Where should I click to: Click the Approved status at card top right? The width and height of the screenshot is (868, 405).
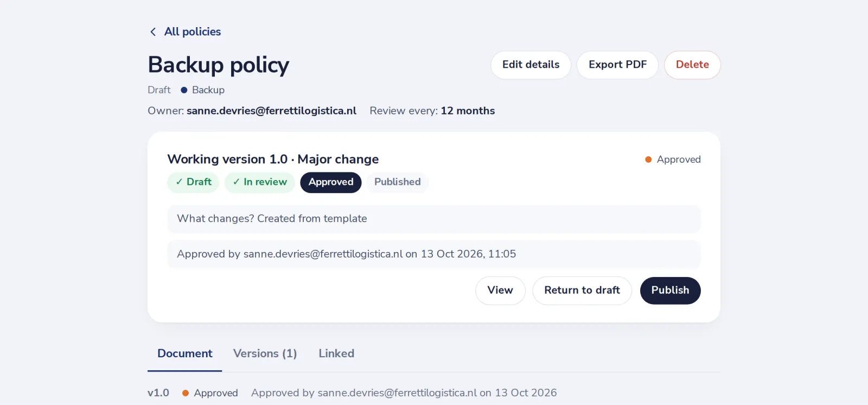(673, 159)
